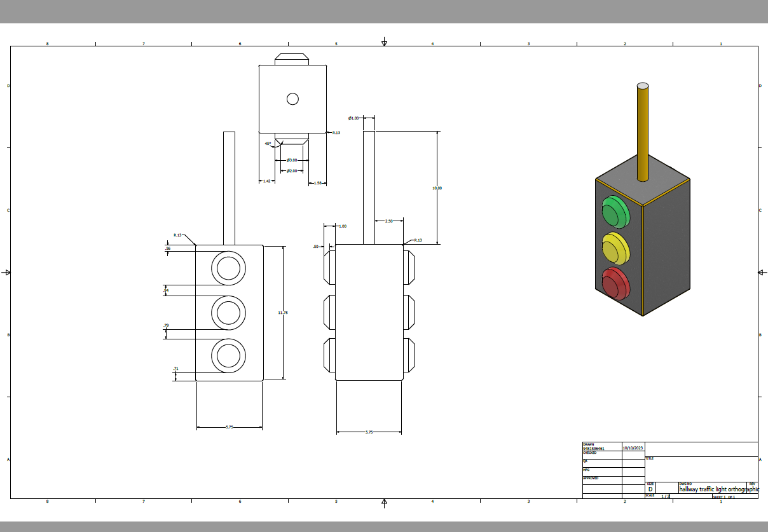Click the 10.00 pole length dimension
The height and width of the screenshot is (532, 768).
tap(437, 188)
